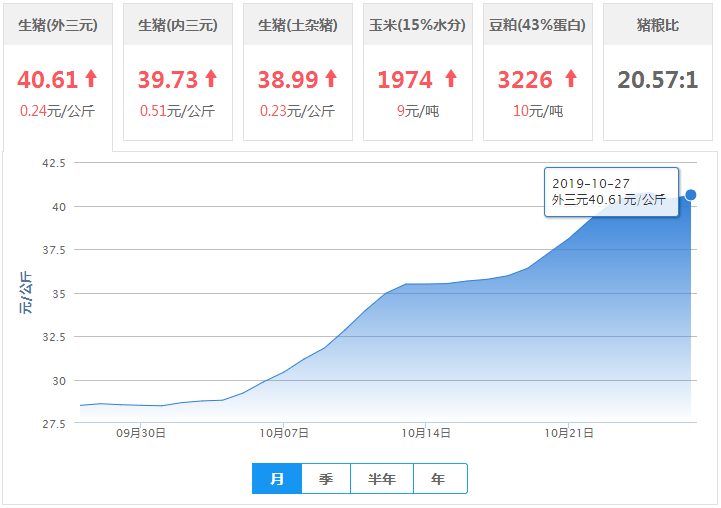
Task: Click red up arrow beside 40.61
Action: pos(91,78)
